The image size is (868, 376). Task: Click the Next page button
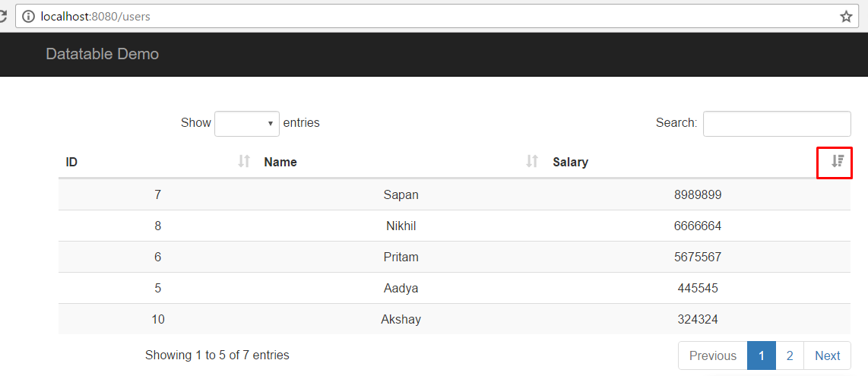point(827,355)
